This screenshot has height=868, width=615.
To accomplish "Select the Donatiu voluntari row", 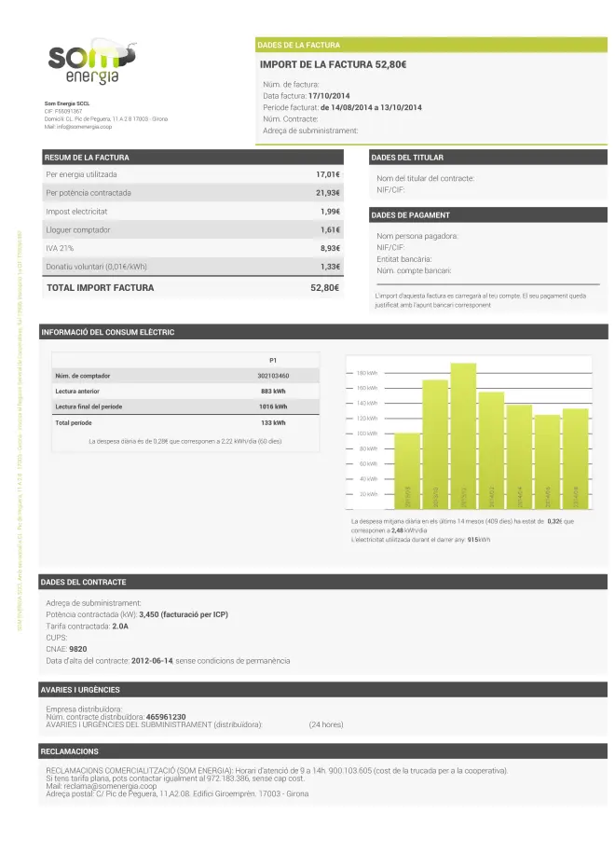I will (192, 267).
